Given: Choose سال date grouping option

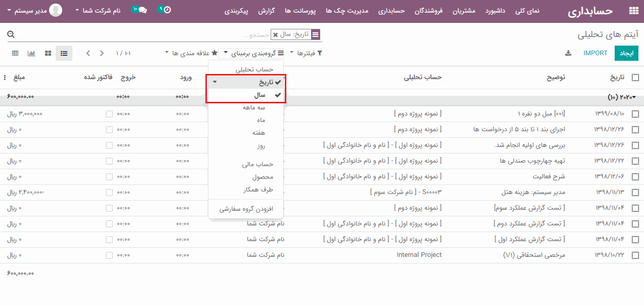Looking at the screenshot, I should point(246,95).
